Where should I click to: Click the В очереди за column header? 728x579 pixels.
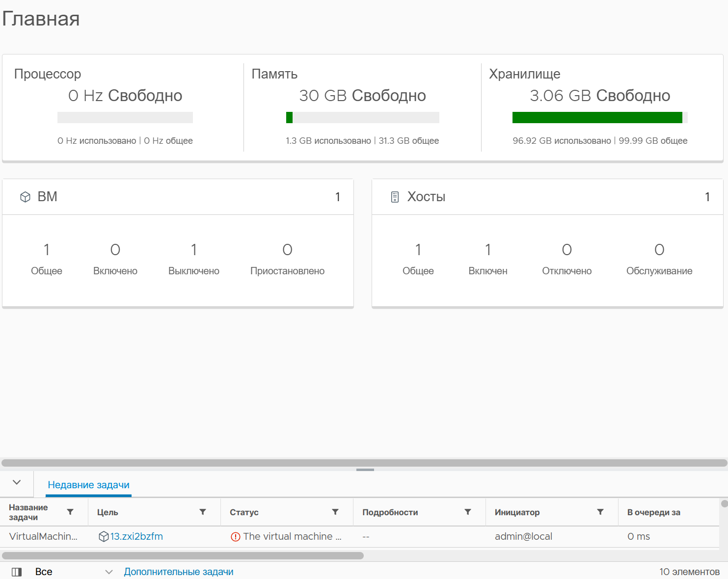654,512
